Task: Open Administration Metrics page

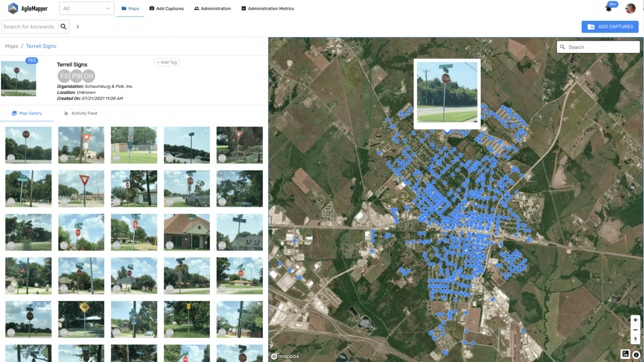Action: (268, 9)
